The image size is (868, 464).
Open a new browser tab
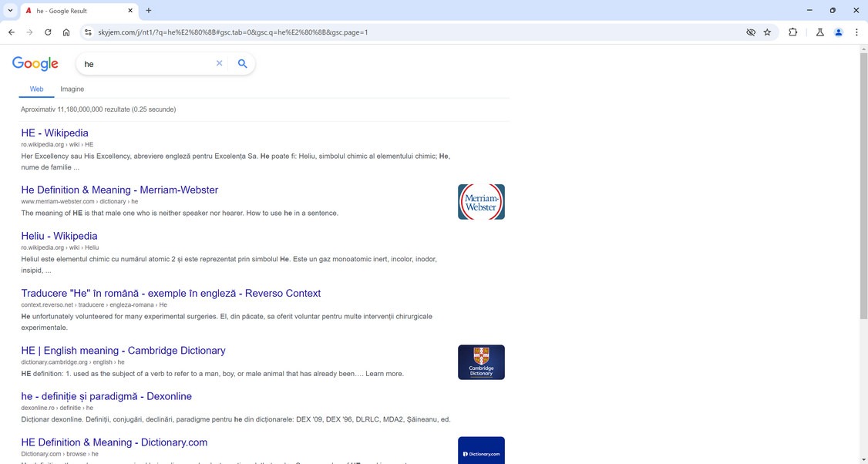click(x=147, y=11)
